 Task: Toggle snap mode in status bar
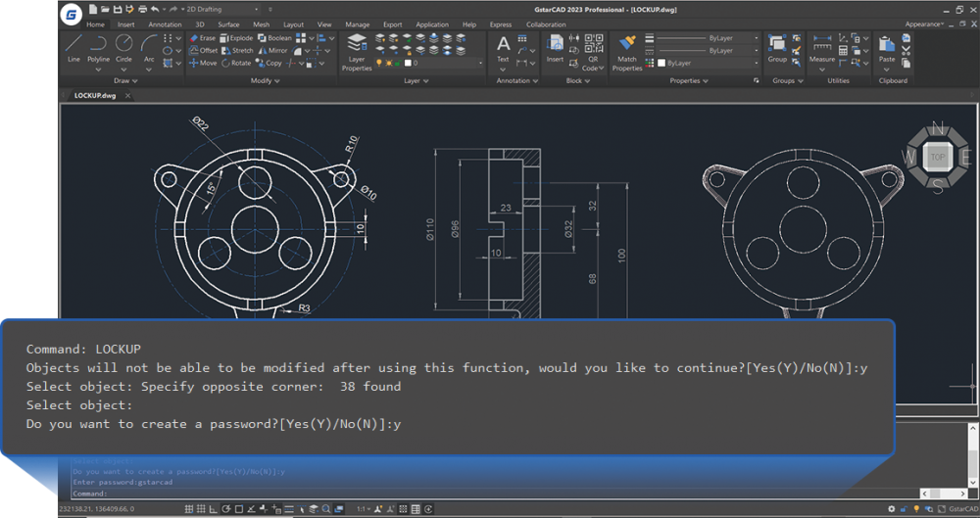pos(189,509)
